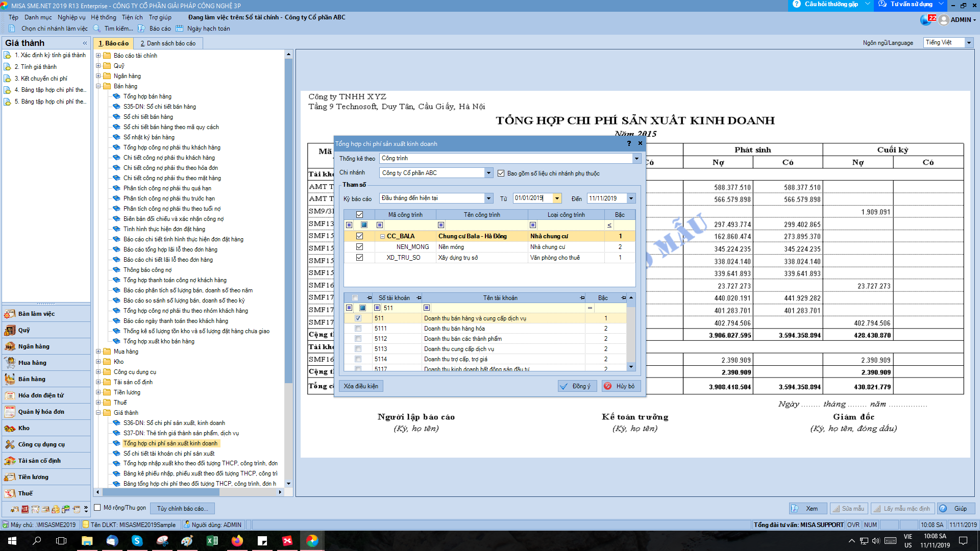This screenshot has height=551, width=980.
Task: Click the Giúp button
Action: click(956, 509)
